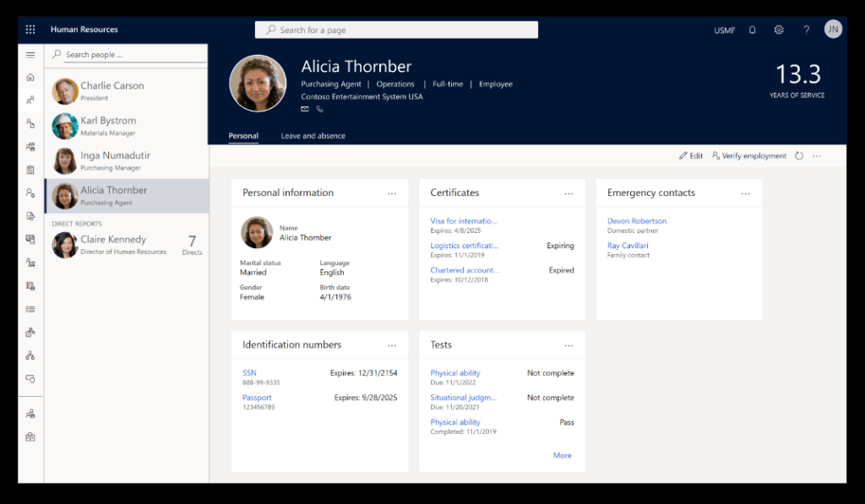The image size is (865, 504).
Task: Click the Home icon in left sidebar
Action: coord(30,78)
